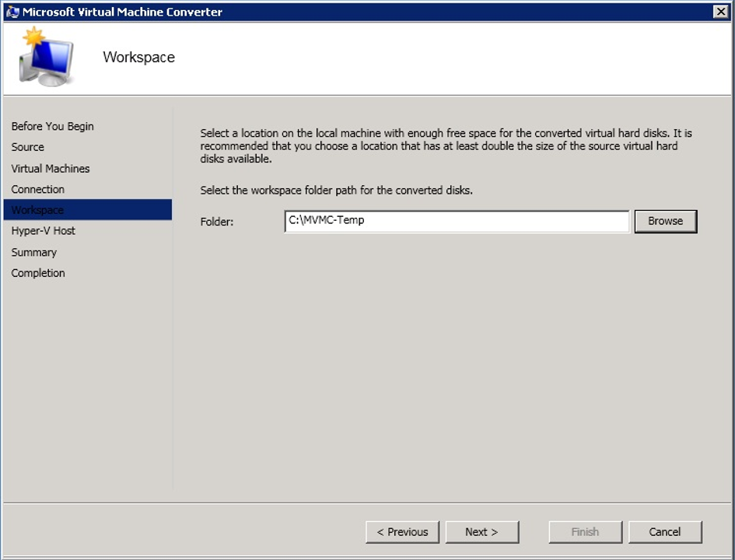Switch to the Hyper-V Host step
Viewport: 735px width, 560px height.
44,231
